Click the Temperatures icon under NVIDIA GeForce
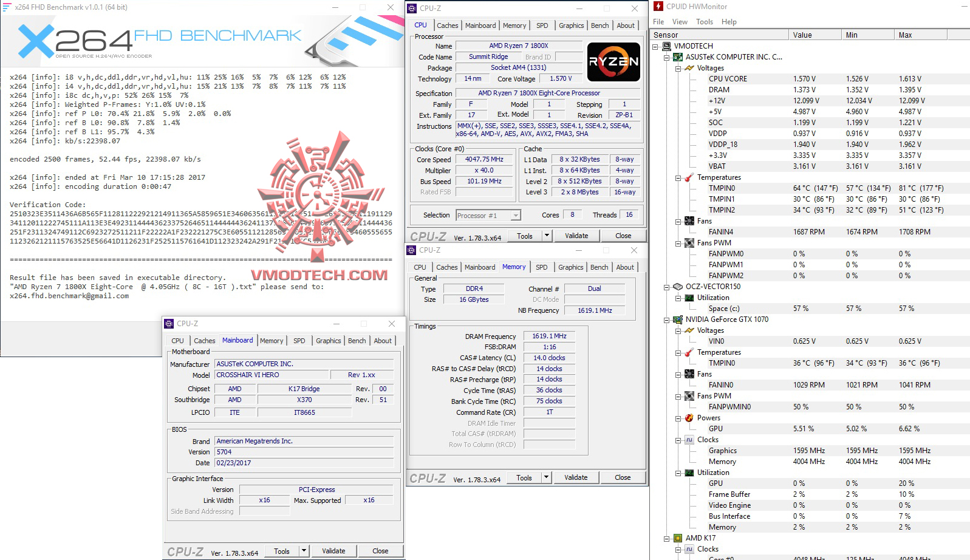 pos(689,352)
